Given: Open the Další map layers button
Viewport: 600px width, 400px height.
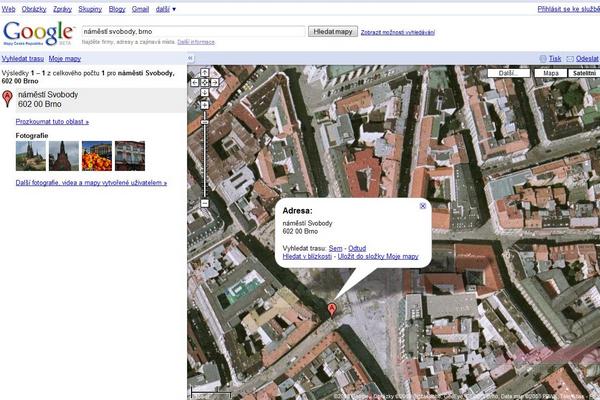Looking at the screenshot, I should click(509, 73).
